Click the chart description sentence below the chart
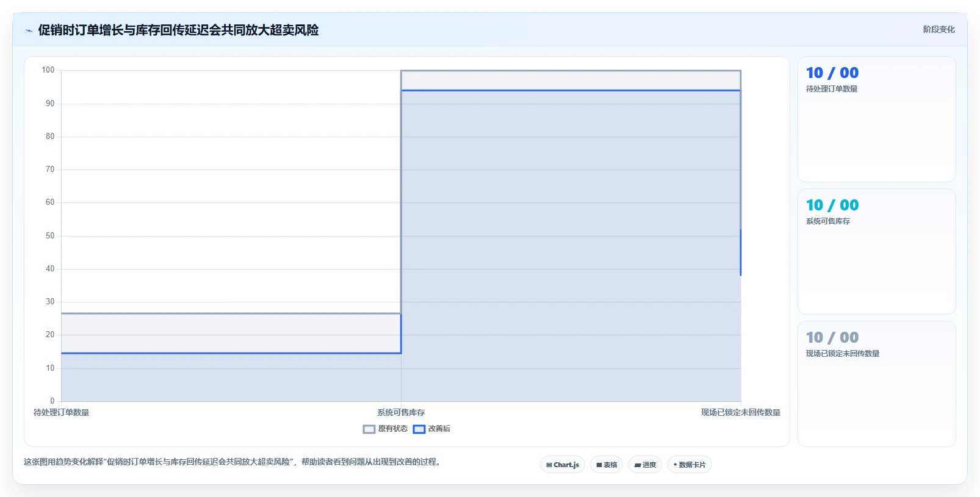This screenshot has height=497, width=980. tap(232, 462)
